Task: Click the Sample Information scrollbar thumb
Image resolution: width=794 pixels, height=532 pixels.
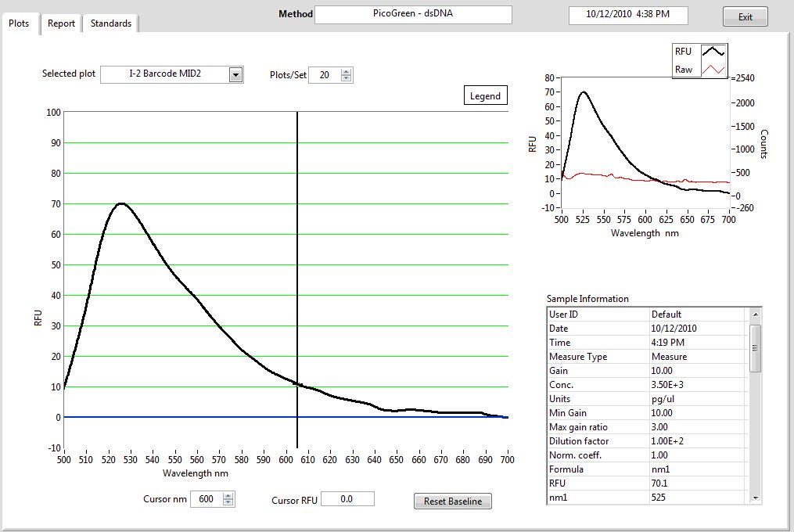Action: (x=755, y=349)
